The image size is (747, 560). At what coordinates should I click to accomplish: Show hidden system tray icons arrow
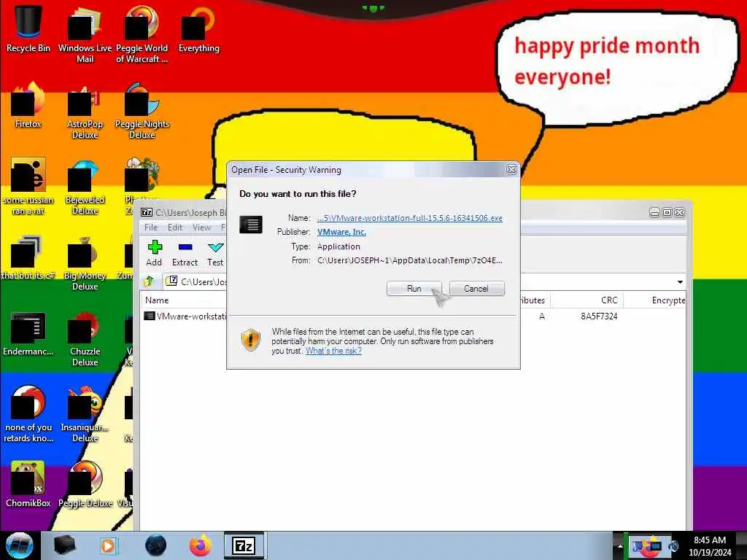click(x=620, y=546)
